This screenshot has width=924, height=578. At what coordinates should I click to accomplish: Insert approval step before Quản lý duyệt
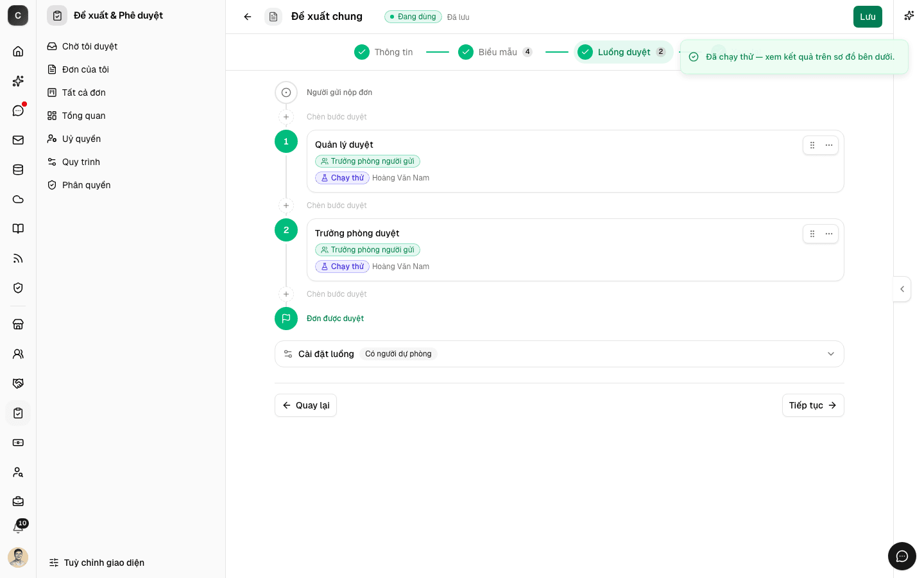coord(286,117)
